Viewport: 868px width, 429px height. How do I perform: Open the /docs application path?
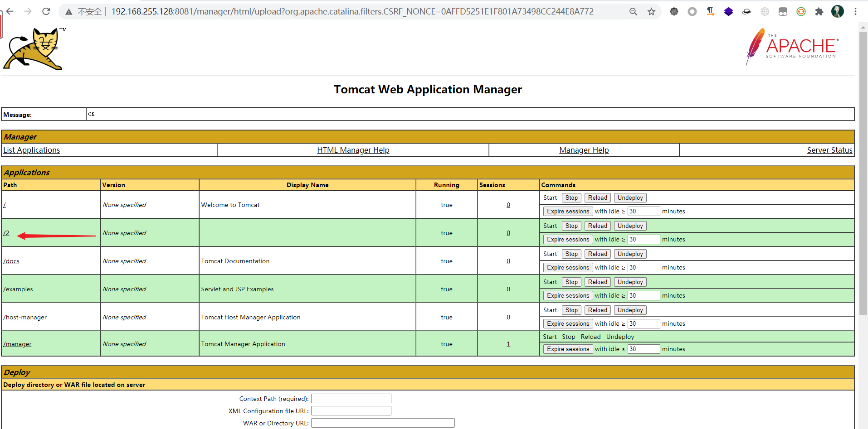pyautogui.click(x=11, y=261)
